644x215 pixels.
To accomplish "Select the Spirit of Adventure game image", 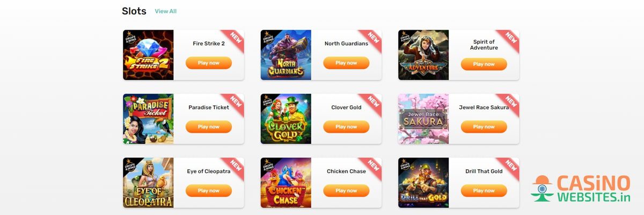I will pyautogui.click(x=423, y=55).
